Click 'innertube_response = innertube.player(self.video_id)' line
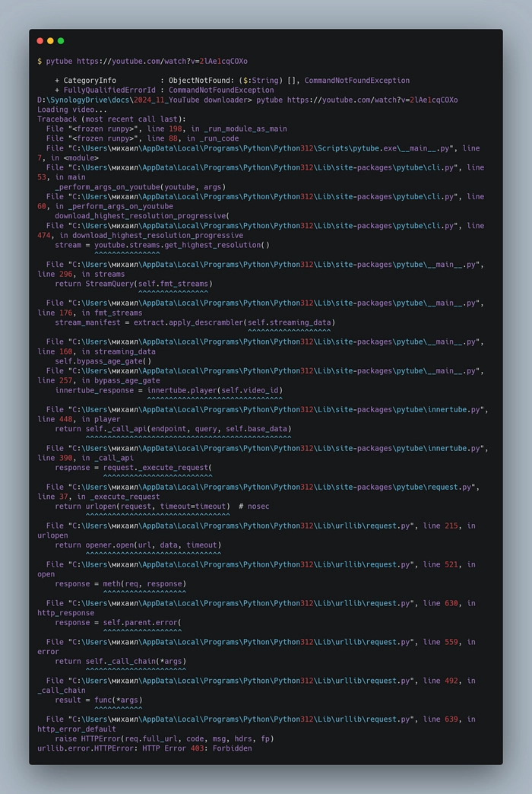This screenshot has height=794, width=532. [x=169, y=390]
